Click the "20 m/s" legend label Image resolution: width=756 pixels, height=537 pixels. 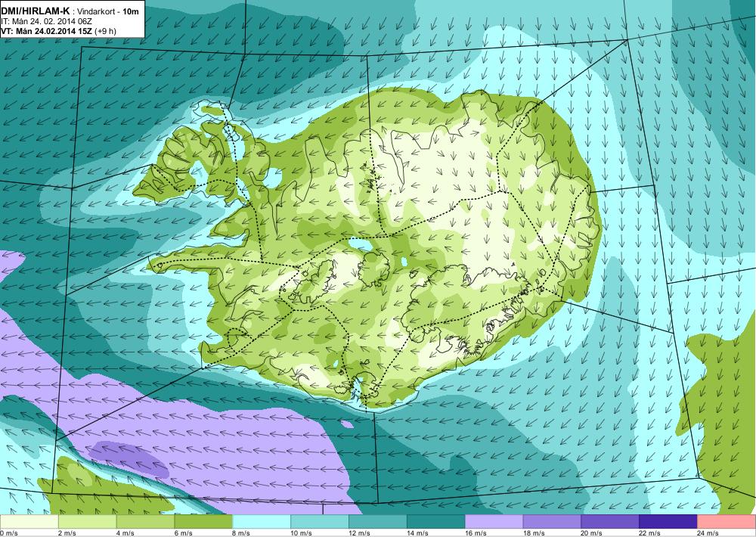(592, 533)
